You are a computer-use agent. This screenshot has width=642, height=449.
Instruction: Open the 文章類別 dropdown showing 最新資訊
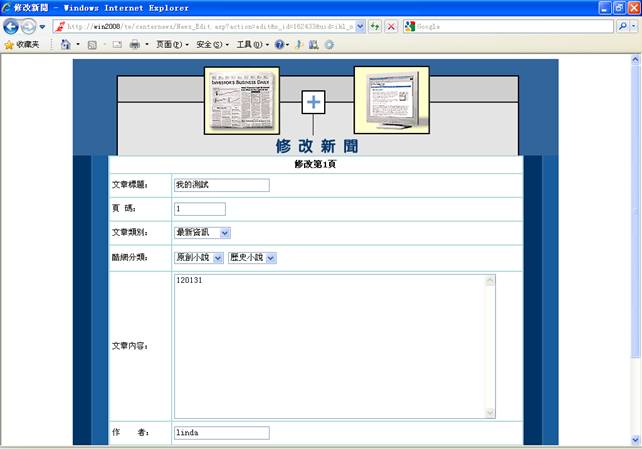[202, 233]
